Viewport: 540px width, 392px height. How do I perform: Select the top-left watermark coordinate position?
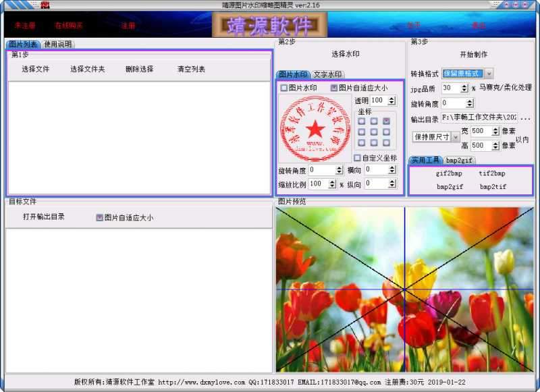pos(362,121)
